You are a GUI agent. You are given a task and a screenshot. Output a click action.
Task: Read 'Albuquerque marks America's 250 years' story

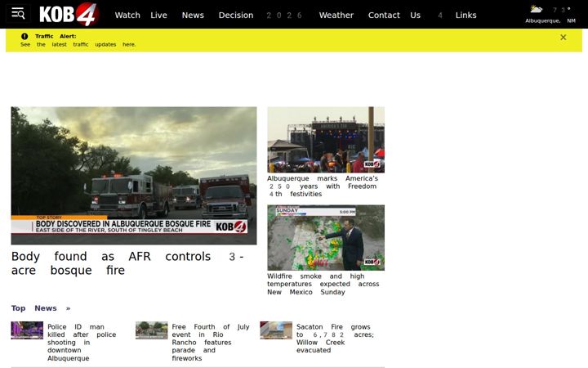point(323,186)
